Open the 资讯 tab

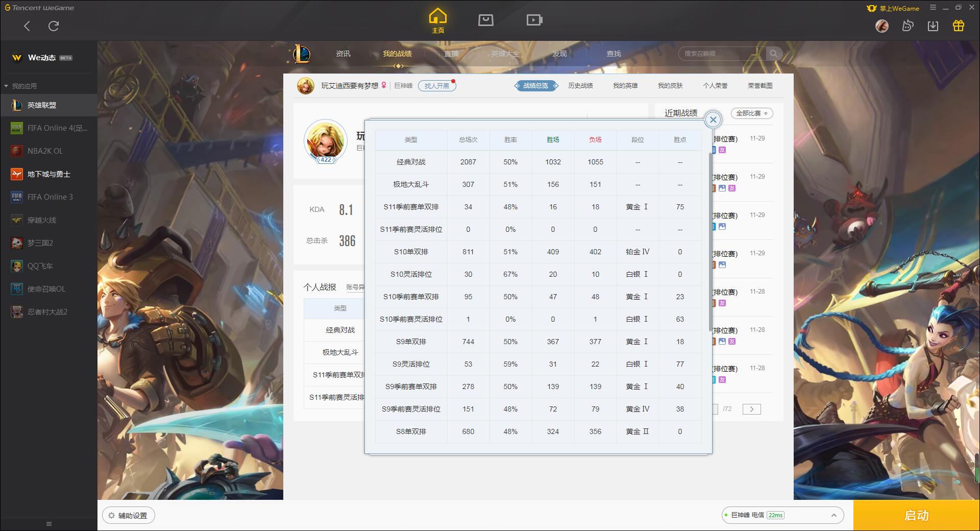[x=343, y=54]
